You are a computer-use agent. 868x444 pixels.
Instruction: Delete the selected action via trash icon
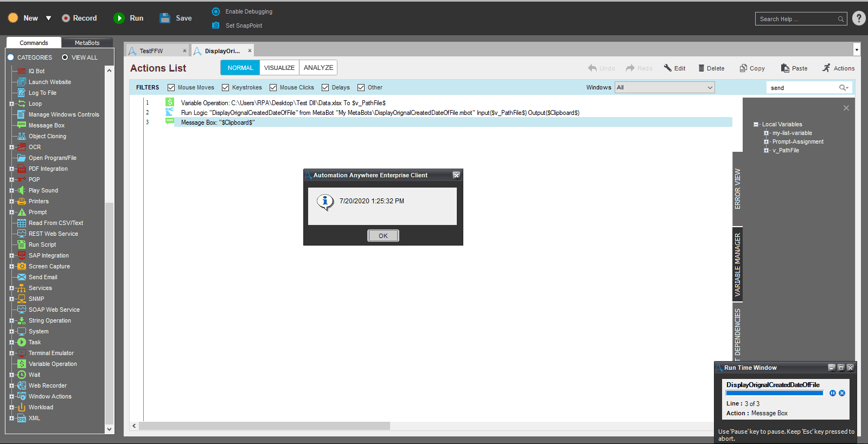click(x=701, y=68)
